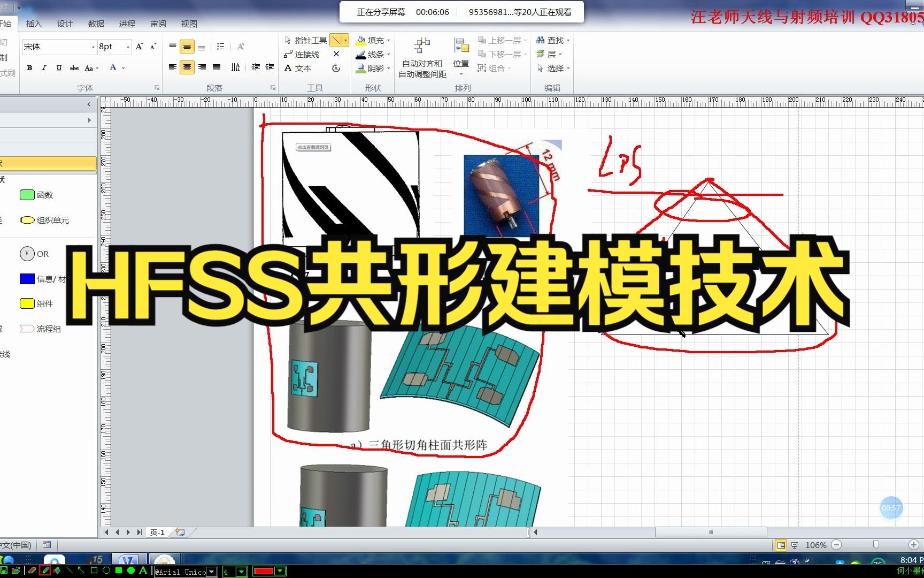Collapse the shapes pane with the arrow

click(89, 104)
